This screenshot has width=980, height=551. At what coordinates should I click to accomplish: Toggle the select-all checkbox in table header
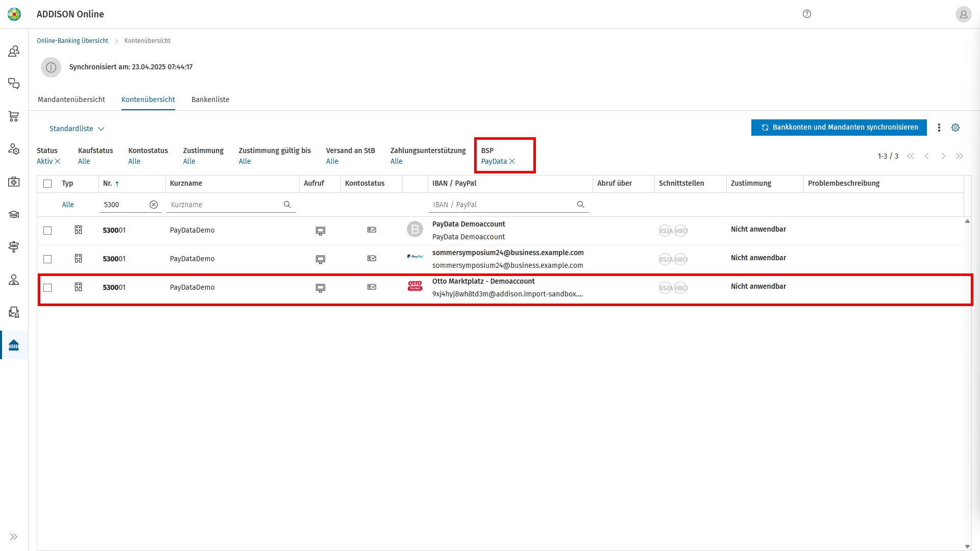(47, 184)
